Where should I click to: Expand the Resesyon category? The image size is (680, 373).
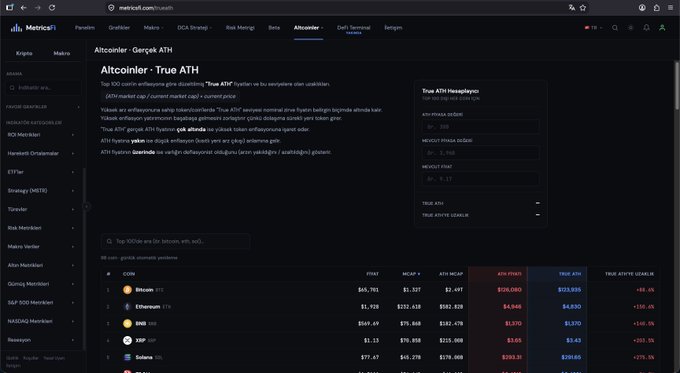(41, 340)
